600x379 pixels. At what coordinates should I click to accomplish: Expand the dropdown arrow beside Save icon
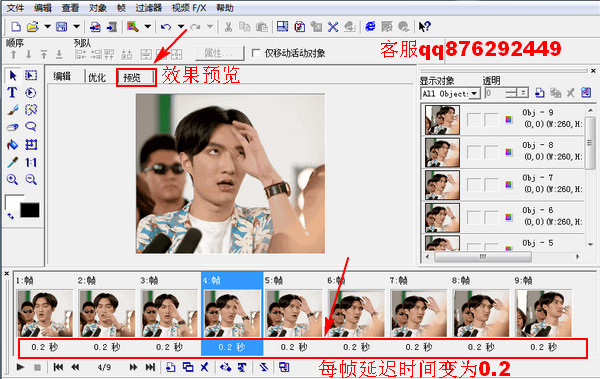[77, 26]
